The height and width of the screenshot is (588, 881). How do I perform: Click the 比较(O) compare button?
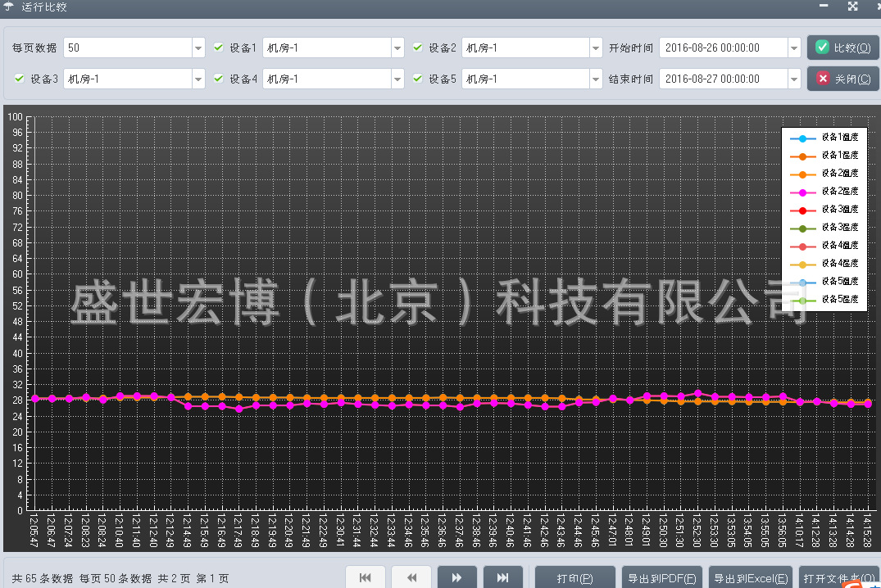[x=843, y=47]
